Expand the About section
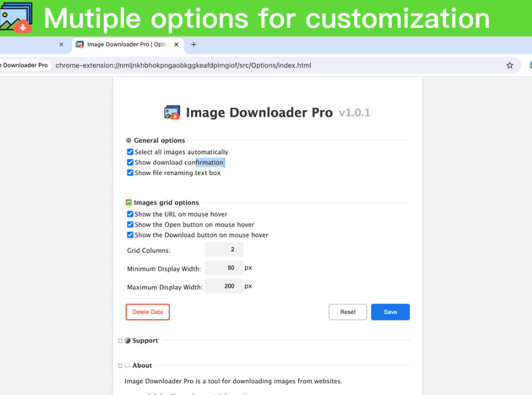 click(120, 365)
